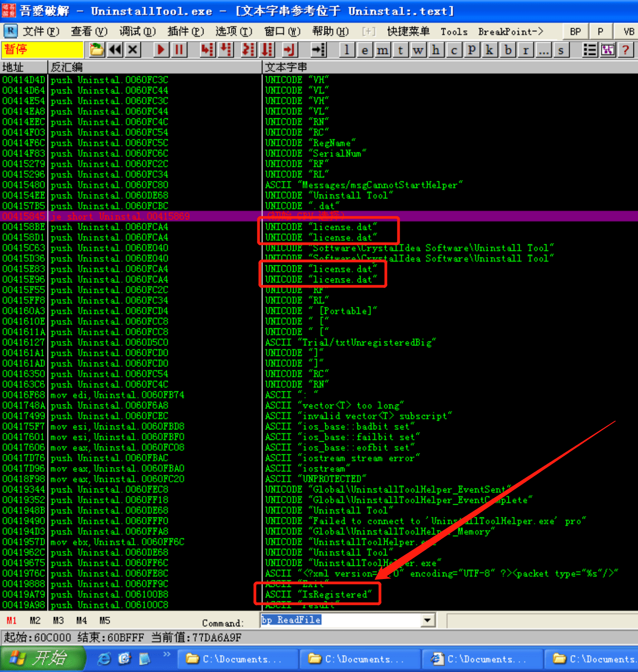Expand the Command box dropdown arrow
638x672 pixels.
(x=427, y=620)
